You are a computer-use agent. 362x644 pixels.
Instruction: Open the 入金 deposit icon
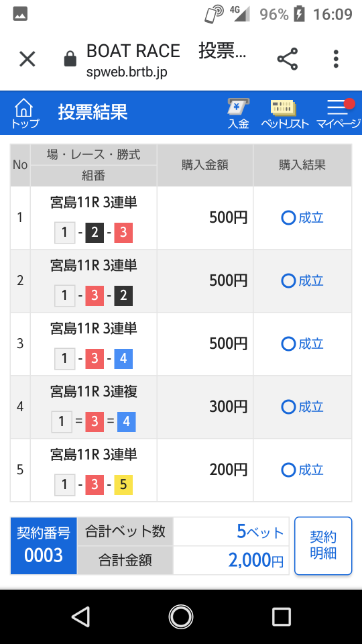(239, 114)
